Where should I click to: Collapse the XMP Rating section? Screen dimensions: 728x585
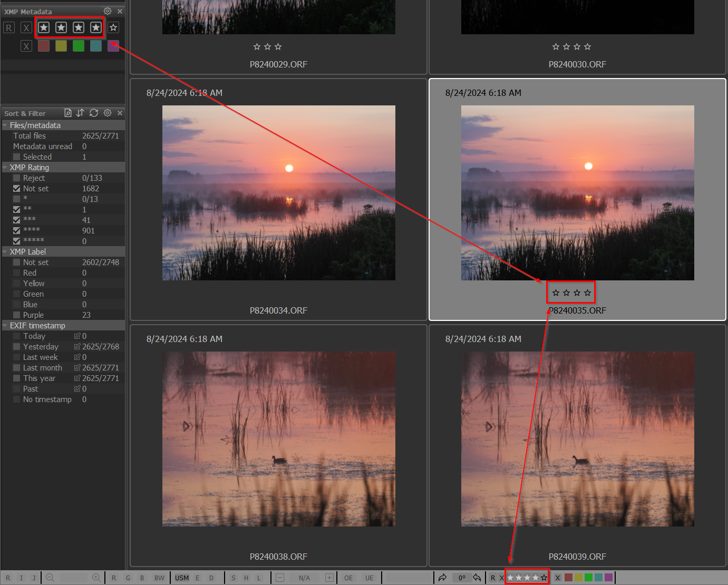[5, 168]
